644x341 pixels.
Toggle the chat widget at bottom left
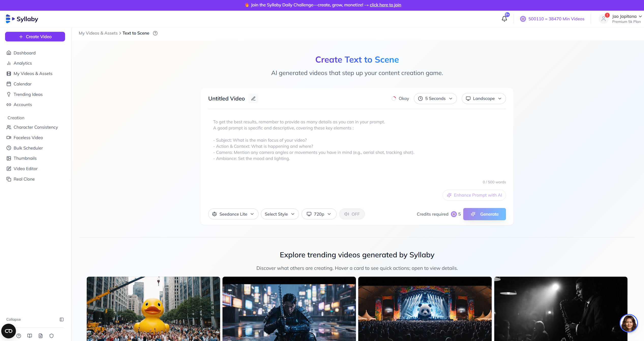[8, 331]
